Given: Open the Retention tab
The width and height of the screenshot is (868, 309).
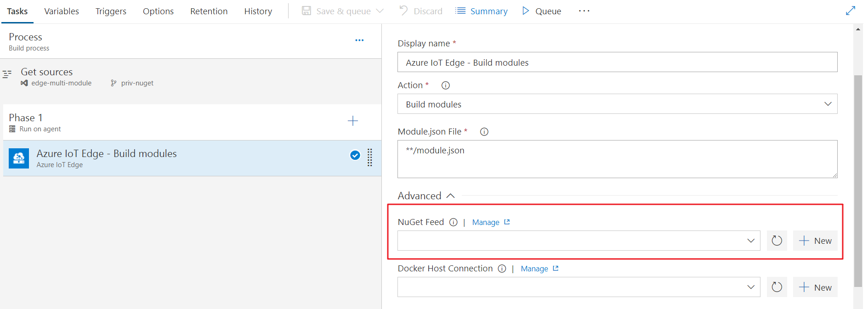Looking at the screenshot, I should tap(209, 11).
